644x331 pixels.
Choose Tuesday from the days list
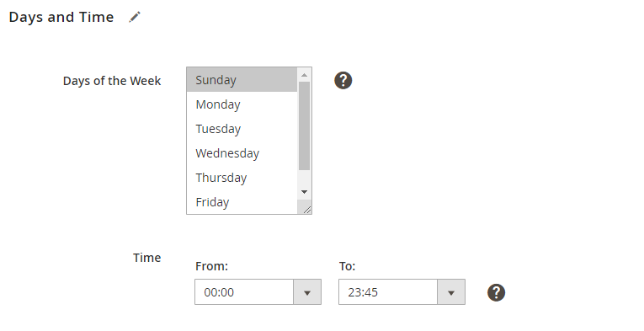pyautogui.click(x=242, y=129)
